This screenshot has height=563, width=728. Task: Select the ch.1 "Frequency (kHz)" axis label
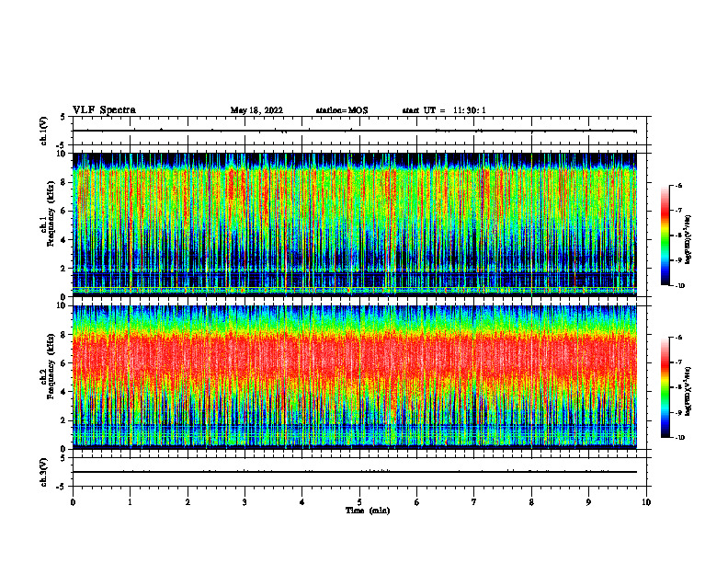(x=51, y=214)
